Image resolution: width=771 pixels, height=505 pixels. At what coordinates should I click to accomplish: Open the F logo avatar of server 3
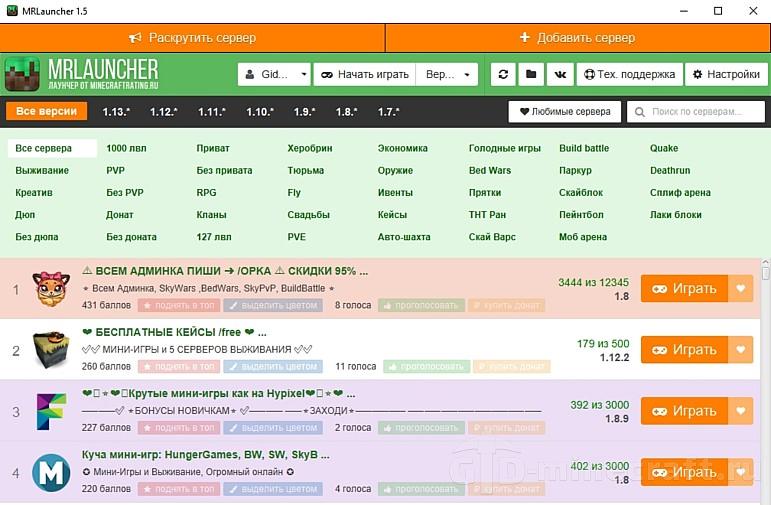tap(51, 411)
